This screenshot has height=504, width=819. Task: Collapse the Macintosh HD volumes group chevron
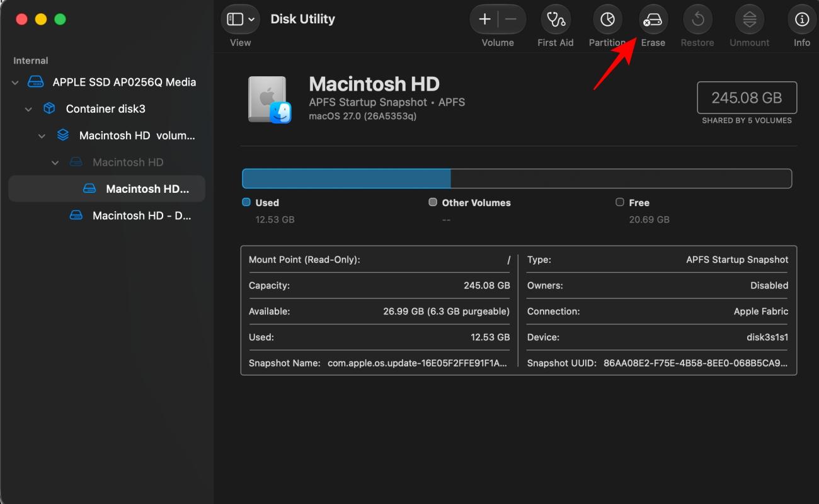(x=42, y=135)
